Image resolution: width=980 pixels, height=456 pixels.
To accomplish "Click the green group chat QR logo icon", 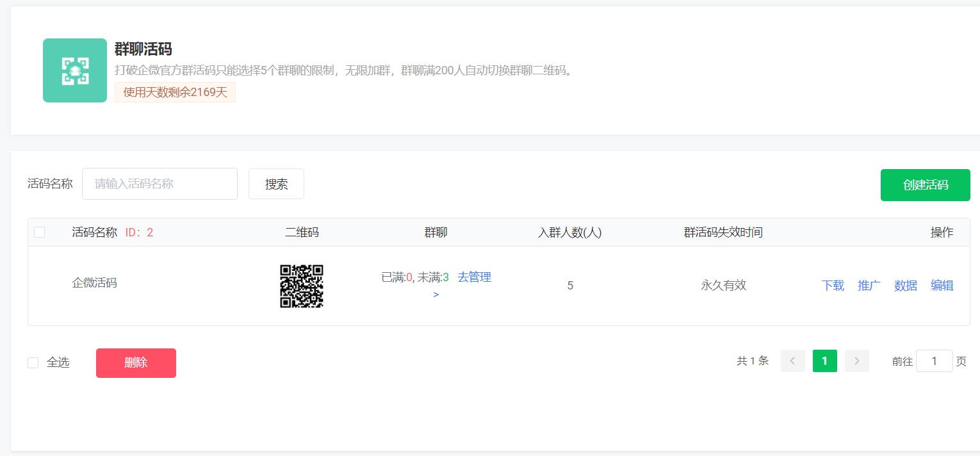I will [75, 70].
